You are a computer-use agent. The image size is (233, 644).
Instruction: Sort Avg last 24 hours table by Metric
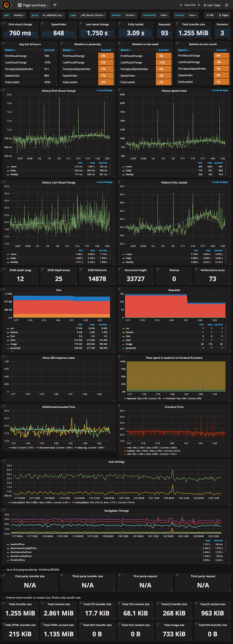click(10, 50)
